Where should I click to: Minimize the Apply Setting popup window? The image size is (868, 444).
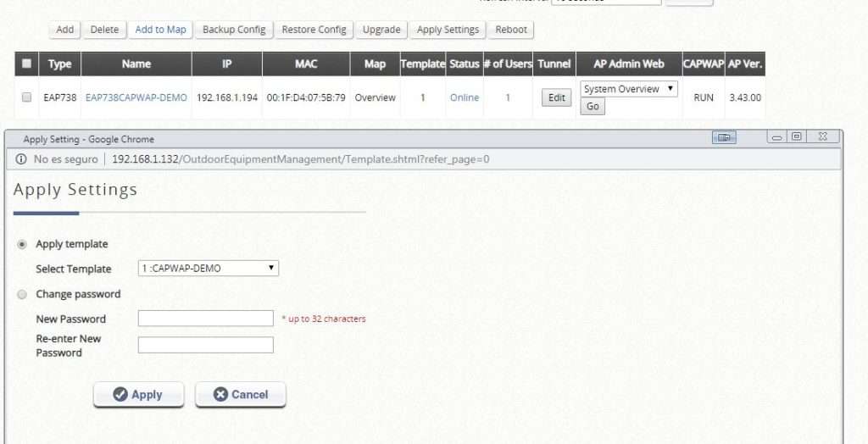[776, 137]
